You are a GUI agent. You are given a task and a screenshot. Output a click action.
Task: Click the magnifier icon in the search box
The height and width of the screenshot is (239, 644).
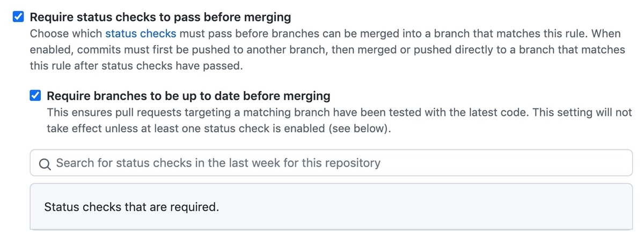(45, 163)
